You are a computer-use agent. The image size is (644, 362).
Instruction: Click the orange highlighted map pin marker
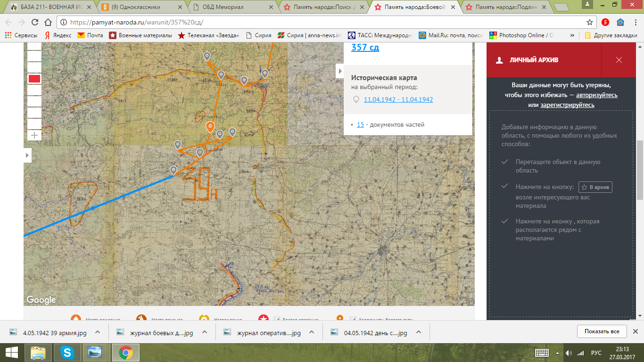[x=210, y=126]
